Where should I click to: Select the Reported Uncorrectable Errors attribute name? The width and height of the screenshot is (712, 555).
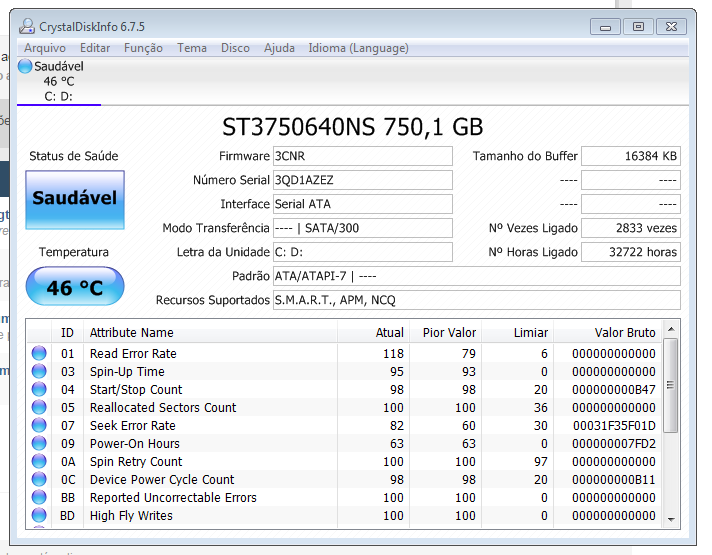(x=173, y=497)
